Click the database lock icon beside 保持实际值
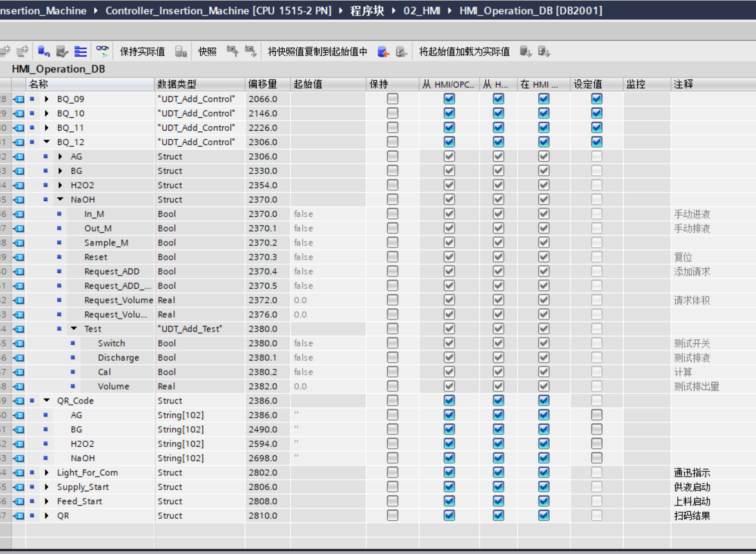 click(181, 51)
